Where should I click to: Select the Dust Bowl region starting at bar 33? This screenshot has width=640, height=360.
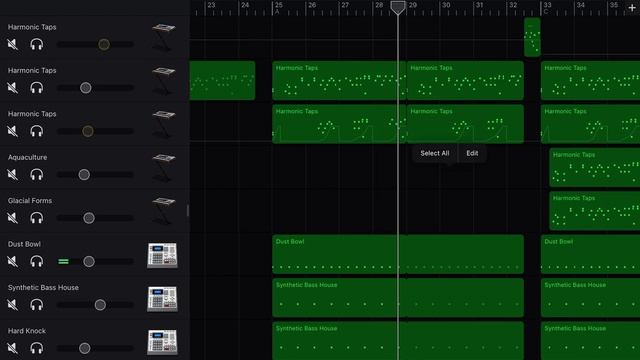[x=590, y=254]
